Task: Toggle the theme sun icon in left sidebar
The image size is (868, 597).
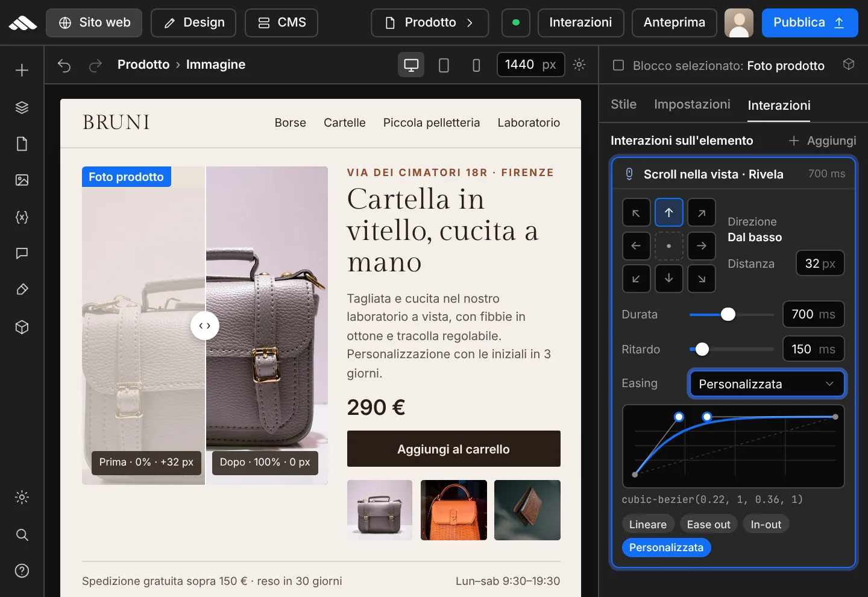Action: pos(22,497)
